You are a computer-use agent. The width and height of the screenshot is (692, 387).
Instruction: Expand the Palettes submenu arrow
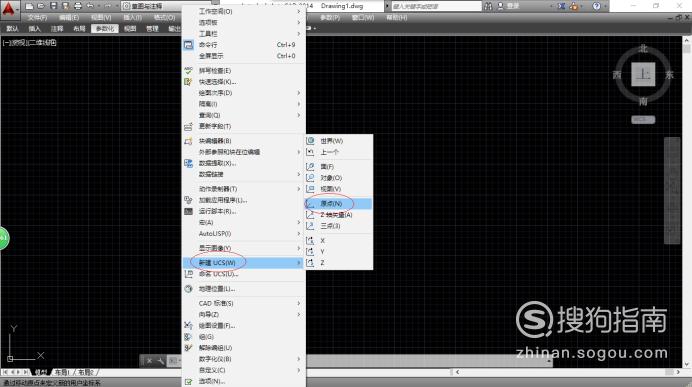click(x=299, y=23)
